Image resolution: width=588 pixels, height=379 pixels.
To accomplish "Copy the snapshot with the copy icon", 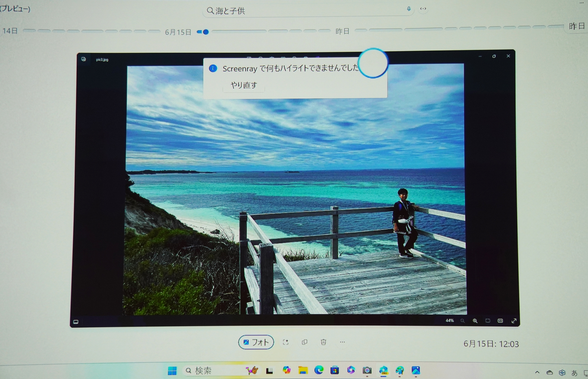I will click(305, 342).
